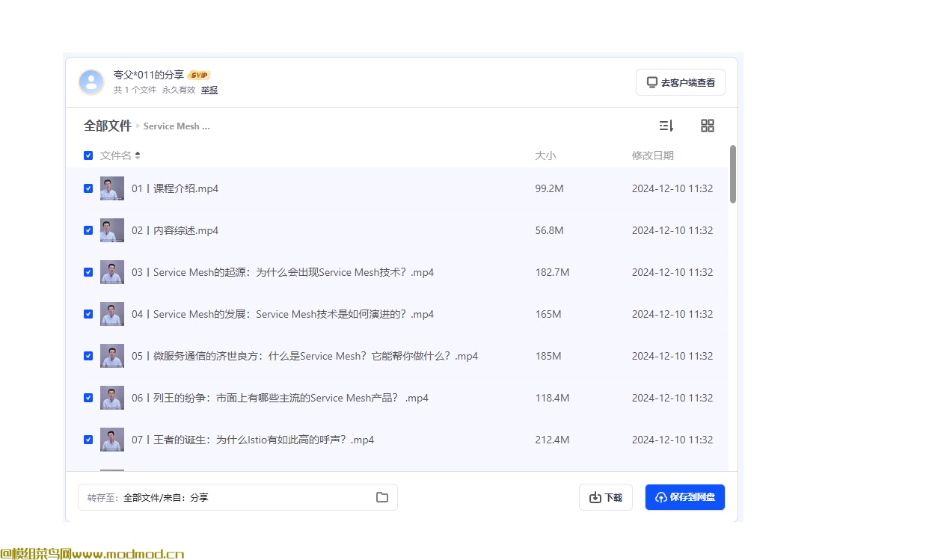
Task: Open thumbnail of 06 列王的纷争
Action: [112, 398]
